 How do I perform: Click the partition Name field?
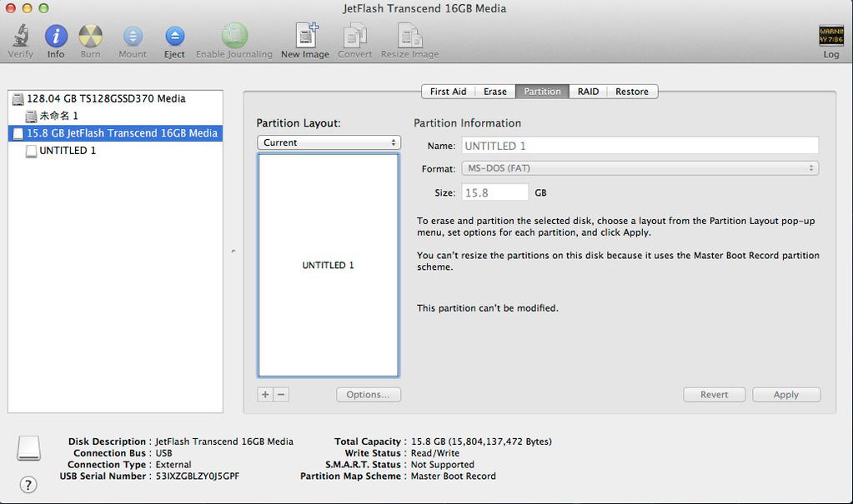pos(640,146)
